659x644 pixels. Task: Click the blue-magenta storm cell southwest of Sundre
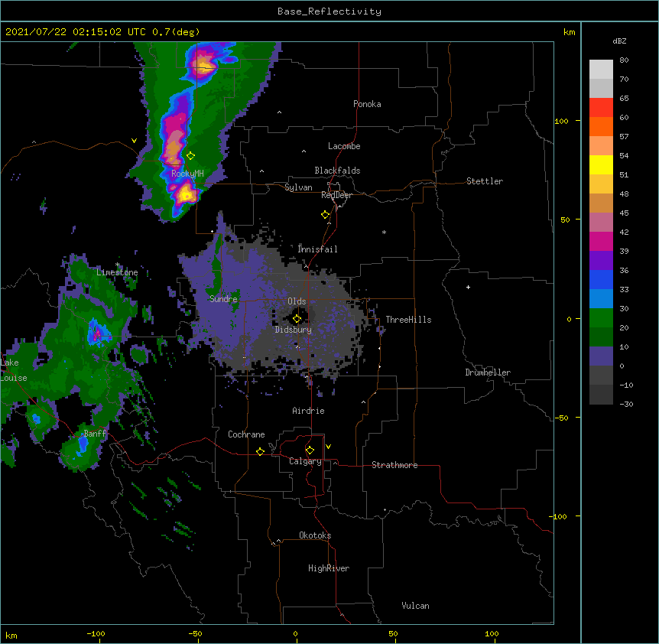pyautogui.click(x=97, y=333)
